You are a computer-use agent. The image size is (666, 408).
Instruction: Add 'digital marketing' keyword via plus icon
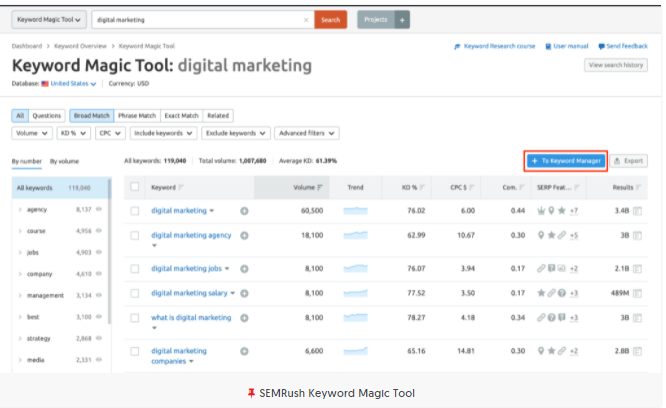244,211
